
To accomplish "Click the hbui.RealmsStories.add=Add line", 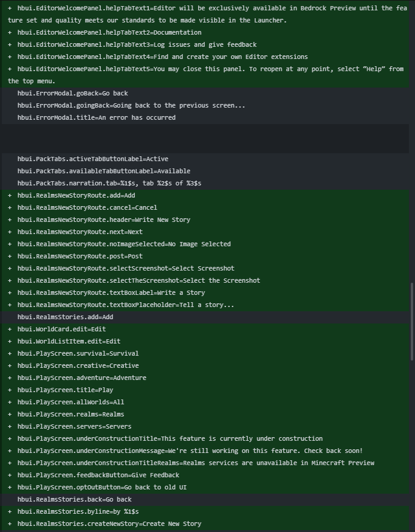I will point(205,317).
